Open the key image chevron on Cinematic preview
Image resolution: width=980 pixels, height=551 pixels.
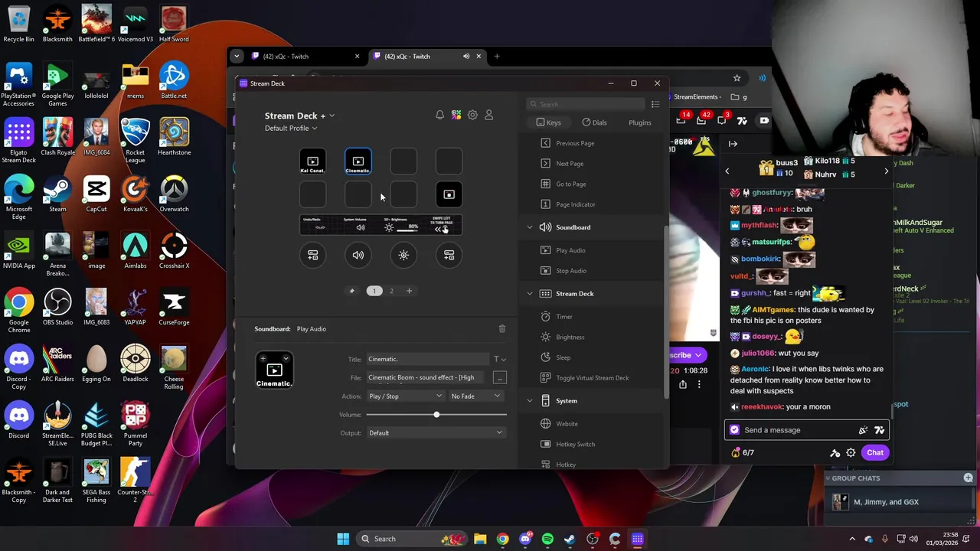(x=286, y=358)
